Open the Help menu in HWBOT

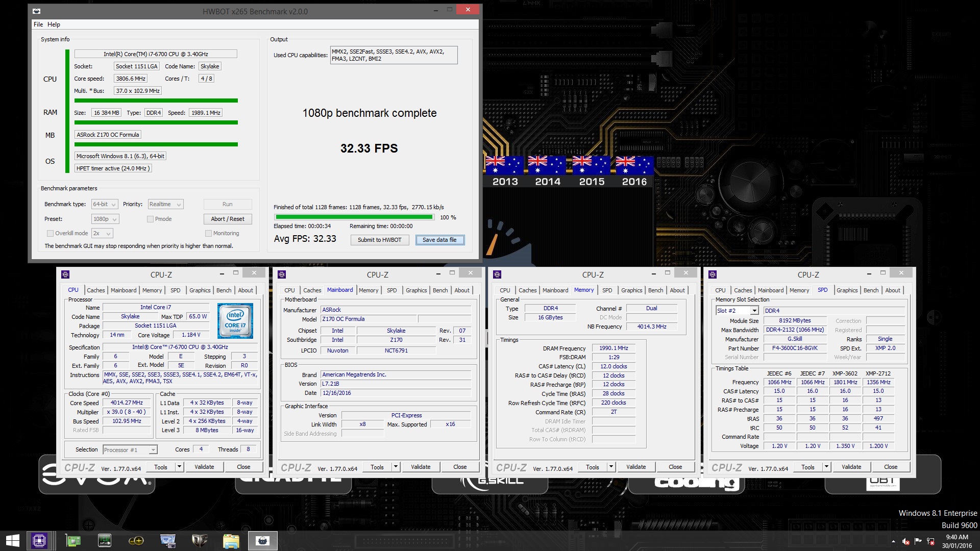54,24
